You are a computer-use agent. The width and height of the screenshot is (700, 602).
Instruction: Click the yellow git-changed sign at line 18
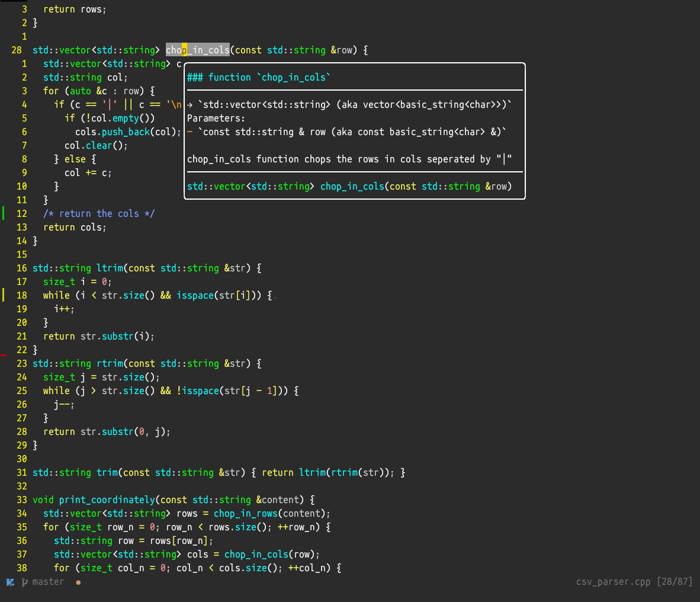(4, 294)
